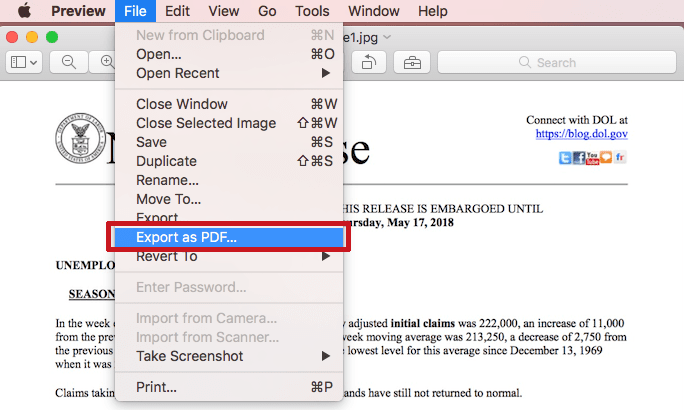Follow the blog.dol.gov hyperlink
684x410 pixels.
581,133
